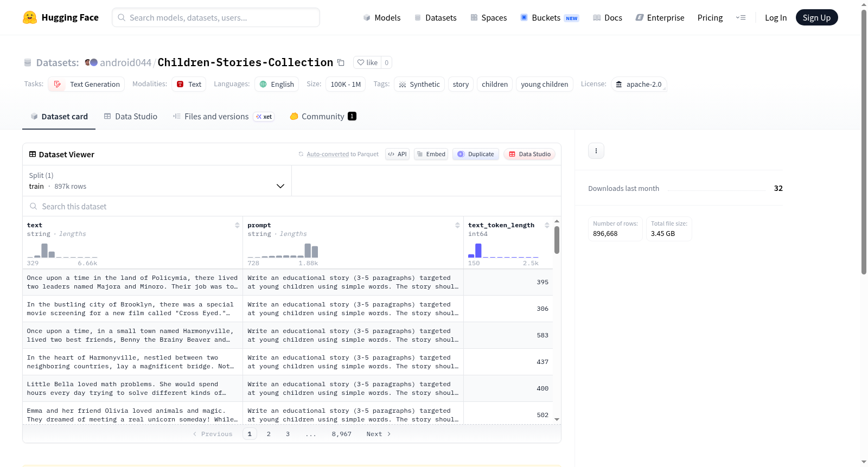Viewport: 868px width, 467px height.
Task: Focus the main search models field
Action: [x=216, y=17]
